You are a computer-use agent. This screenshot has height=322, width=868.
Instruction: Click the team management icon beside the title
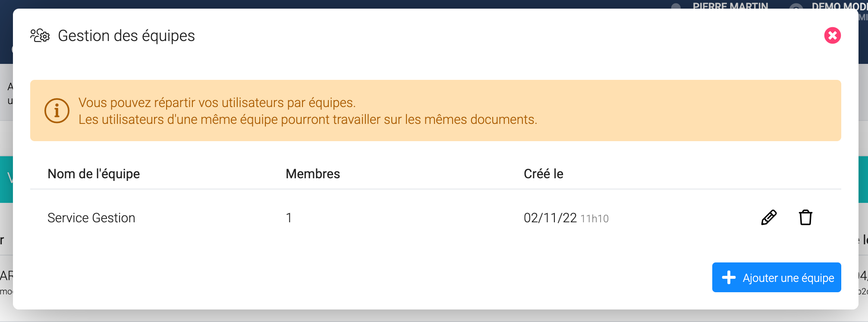point(40,35)
